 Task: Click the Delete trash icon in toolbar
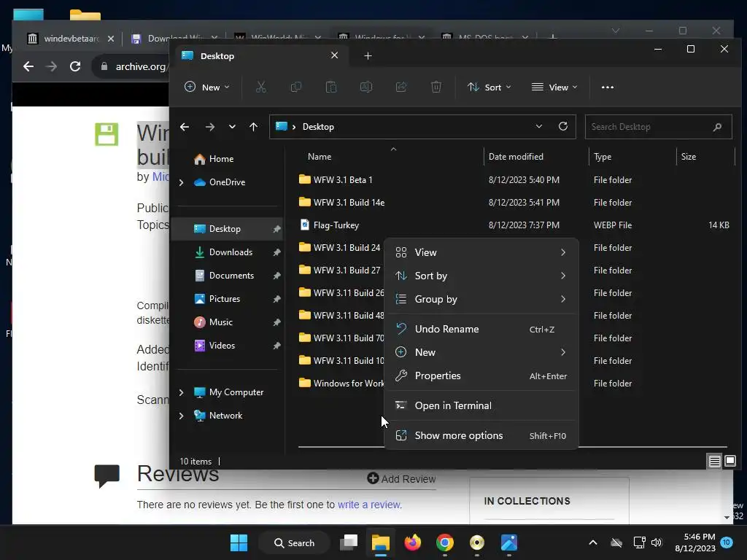436,87
